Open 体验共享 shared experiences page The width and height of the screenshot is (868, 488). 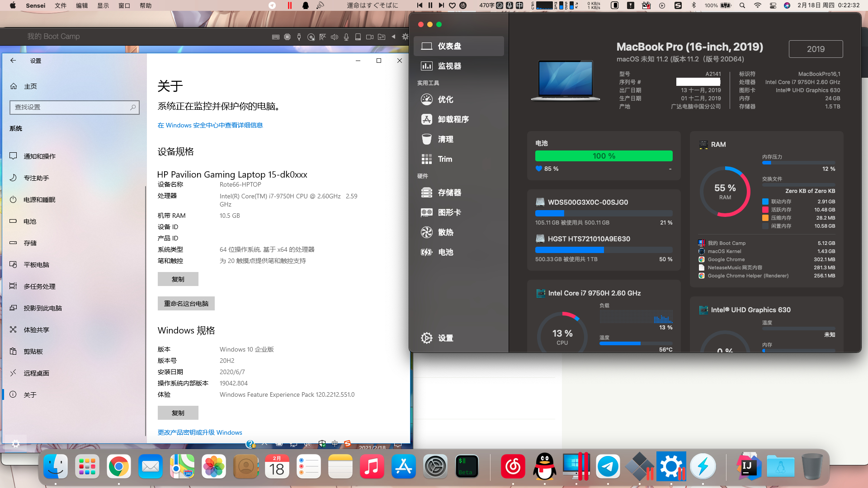coord(73,329)
